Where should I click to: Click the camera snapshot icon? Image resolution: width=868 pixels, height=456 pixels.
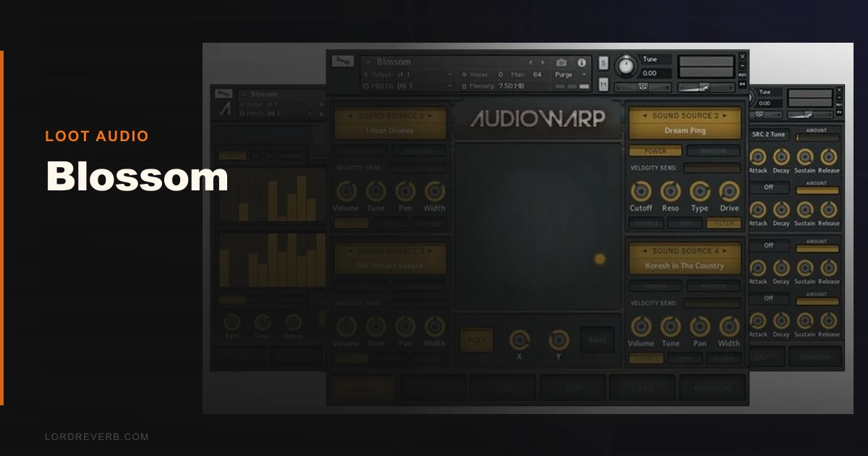click(x=561, y=63)
